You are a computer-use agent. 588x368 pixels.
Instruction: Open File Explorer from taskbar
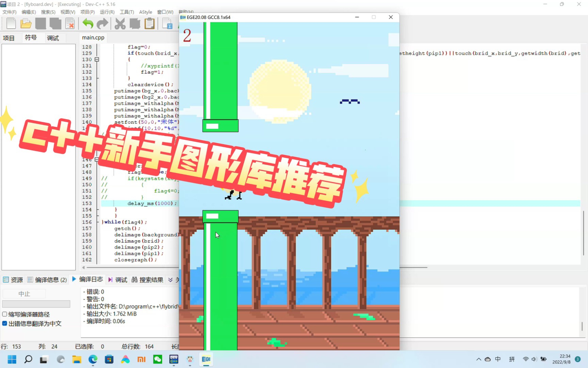click(x=77, y=359)
